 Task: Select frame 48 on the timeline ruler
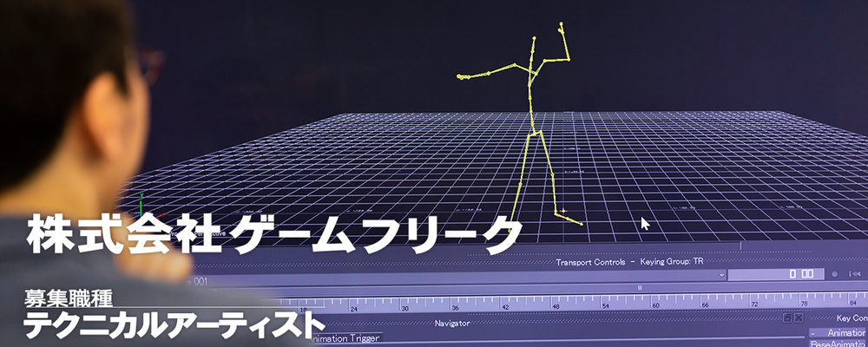click(556, 306)
